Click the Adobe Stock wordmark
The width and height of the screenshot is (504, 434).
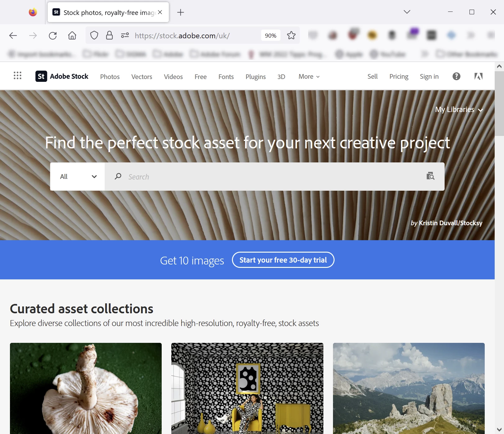click(69, 76)
